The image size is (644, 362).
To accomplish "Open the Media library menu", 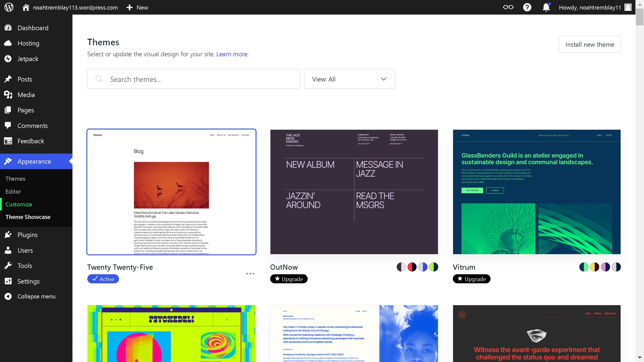I will tap(26, 95).
